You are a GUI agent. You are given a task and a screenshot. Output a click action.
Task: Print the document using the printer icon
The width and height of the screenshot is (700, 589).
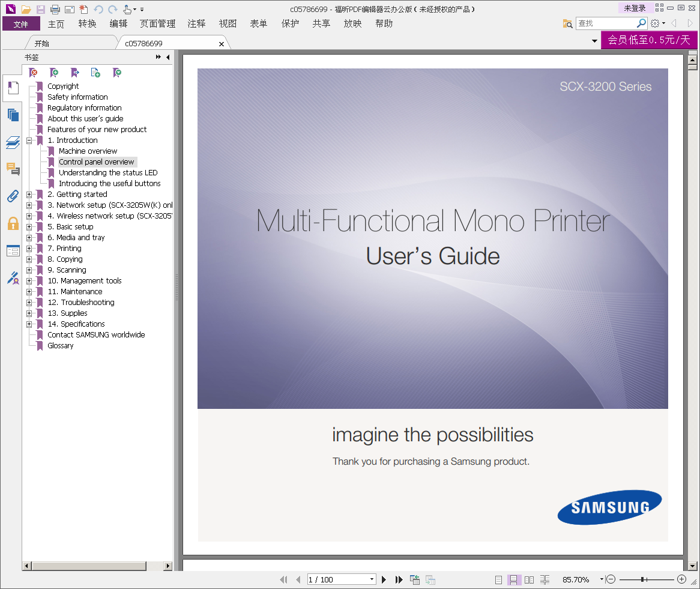pos(55,9)
